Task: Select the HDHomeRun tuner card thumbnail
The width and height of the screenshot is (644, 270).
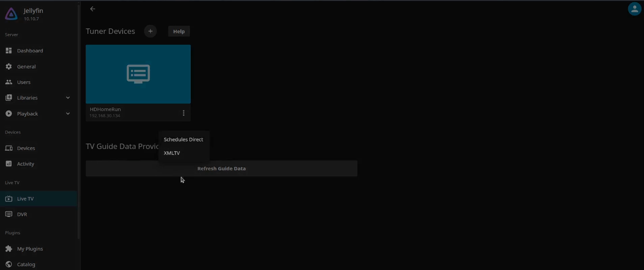Action: pos(138,74)
